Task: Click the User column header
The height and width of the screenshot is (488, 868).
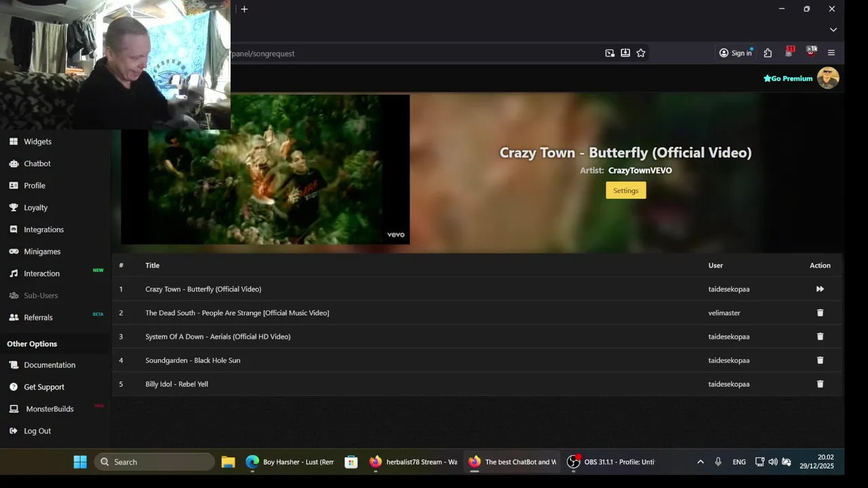Action: point(715,265)
